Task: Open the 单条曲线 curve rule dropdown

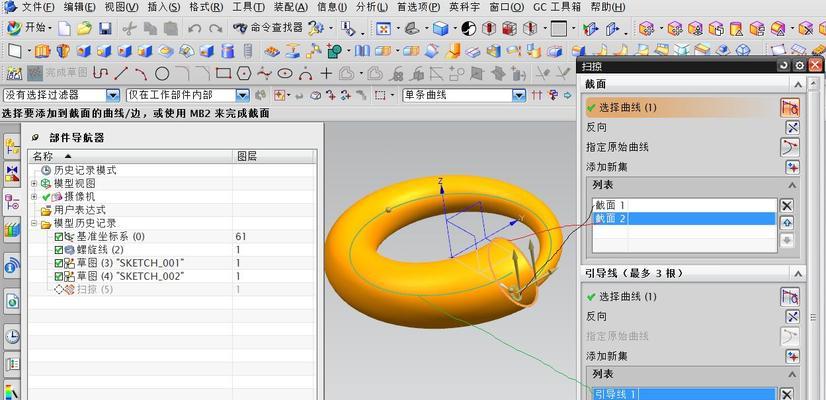Action: point(519,95)
